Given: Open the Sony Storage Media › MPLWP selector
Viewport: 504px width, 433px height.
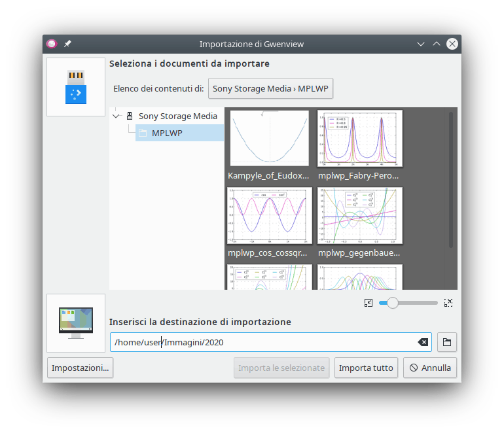Looking at the screenshot, I should coord(271,88).
